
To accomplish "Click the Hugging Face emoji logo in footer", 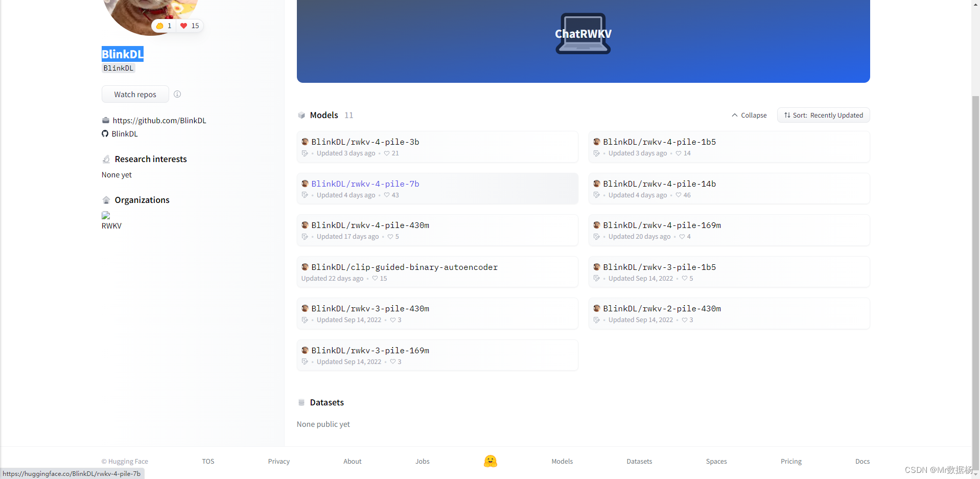I will tap(491, 461).
